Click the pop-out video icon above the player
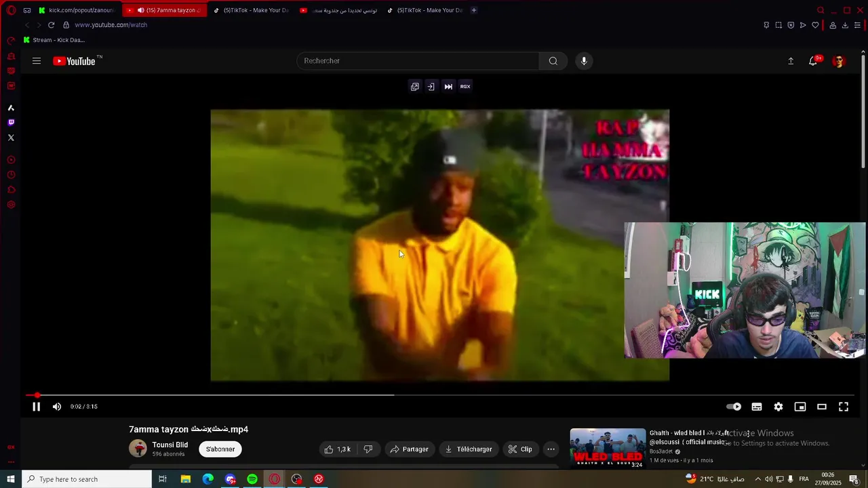The image size is (868, 488). coord(414,87)
